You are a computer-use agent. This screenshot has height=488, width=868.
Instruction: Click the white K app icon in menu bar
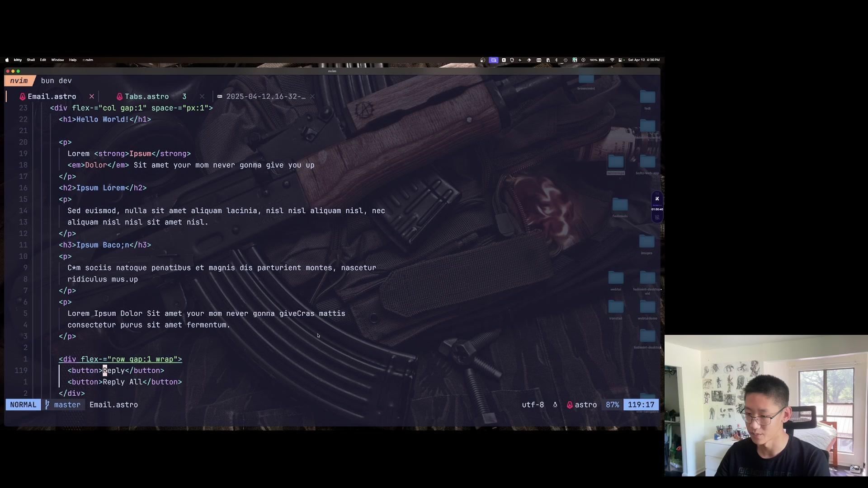tap(504, 60)
